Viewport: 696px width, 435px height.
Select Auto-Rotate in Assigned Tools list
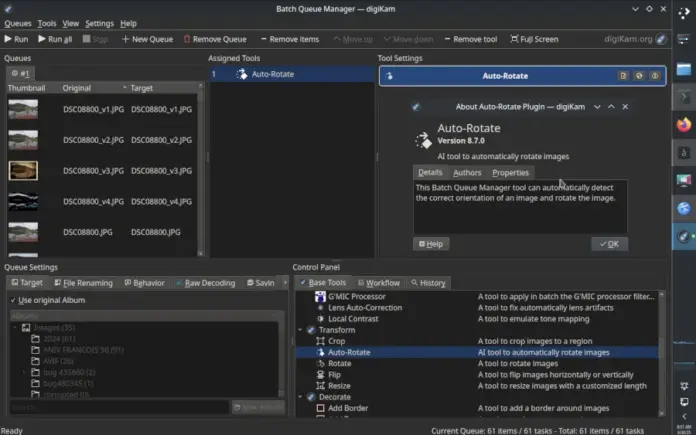point(292,74)
